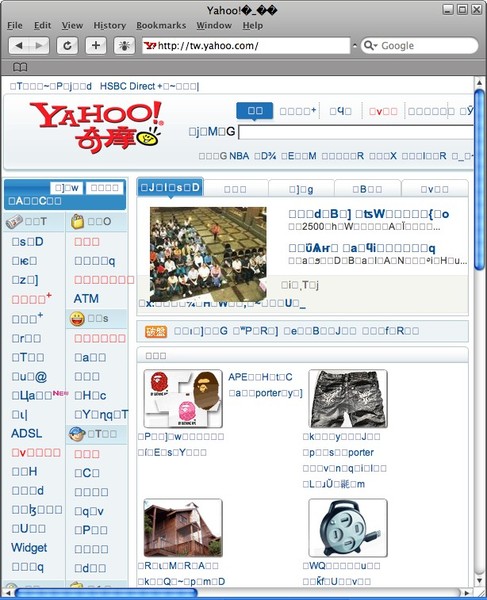Click the browser Back arrow button
This screenshot has height=600, width=487.
click(19, 46)
